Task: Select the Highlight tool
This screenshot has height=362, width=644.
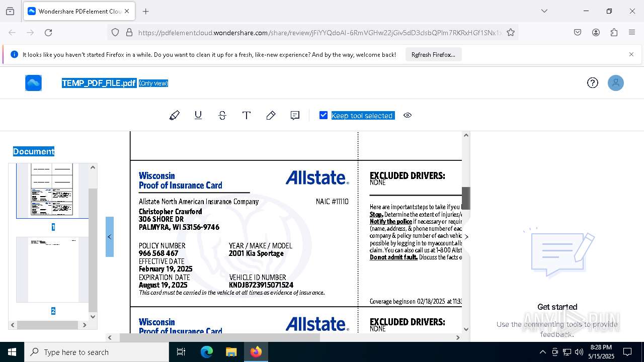Action: (174, 116)
